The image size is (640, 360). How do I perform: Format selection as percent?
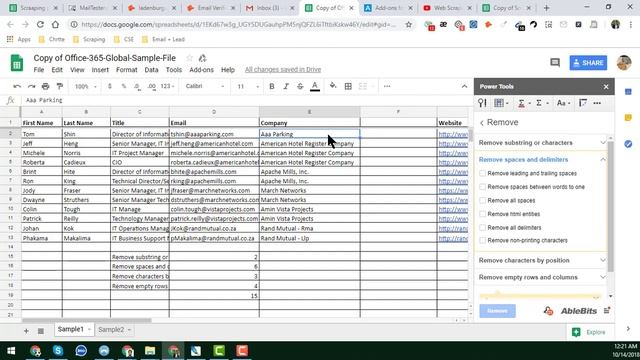tap(124, 87)
